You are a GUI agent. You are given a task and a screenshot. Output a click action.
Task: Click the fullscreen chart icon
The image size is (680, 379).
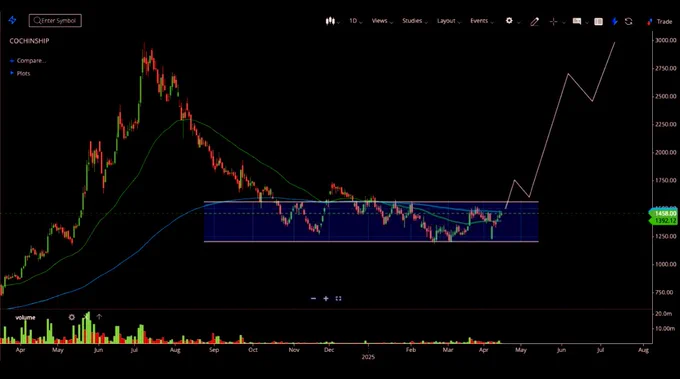[338, 298]
